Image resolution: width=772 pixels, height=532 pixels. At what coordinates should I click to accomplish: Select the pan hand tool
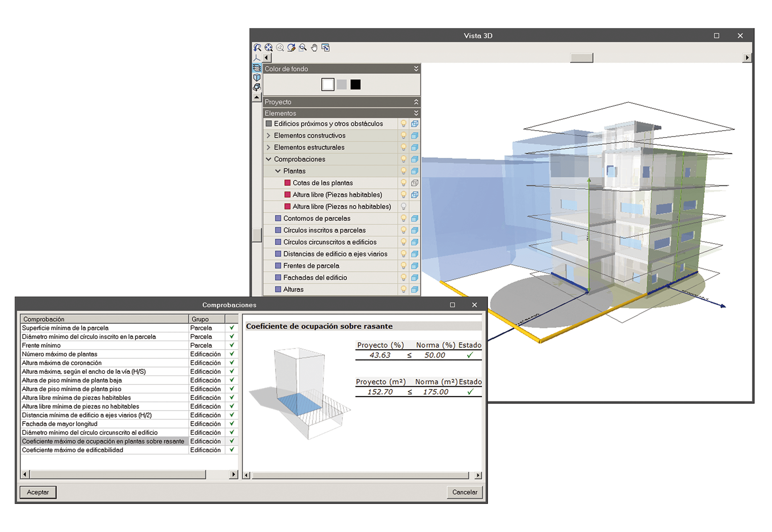coord(314,48)
